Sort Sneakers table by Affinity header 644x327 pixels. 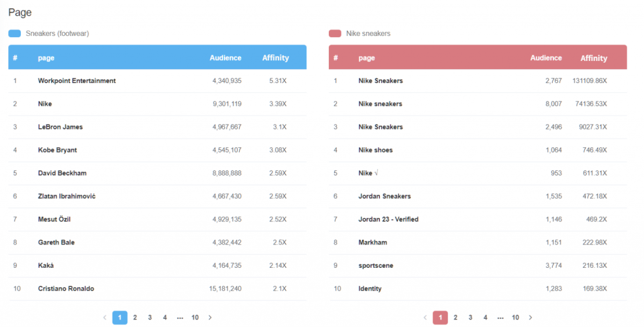275,58
